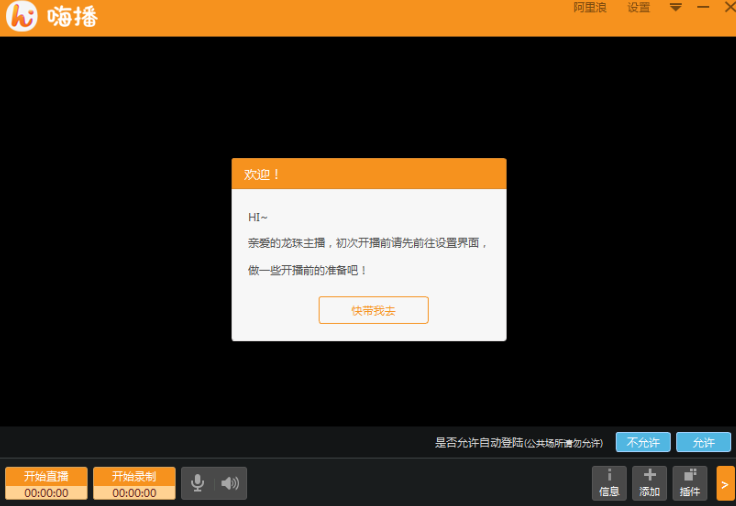Viewport: 736px width, 506px height.
Task: Click the 00:00:00 timer under 开始直播
Action: click(x=46, y=493)
